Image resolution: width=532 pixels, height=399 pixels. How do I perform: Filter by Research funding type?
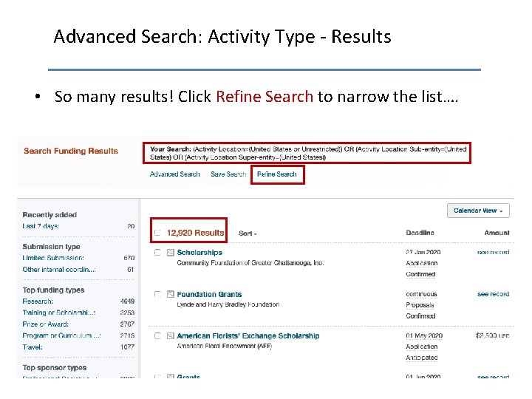click(x=38, y=301)
